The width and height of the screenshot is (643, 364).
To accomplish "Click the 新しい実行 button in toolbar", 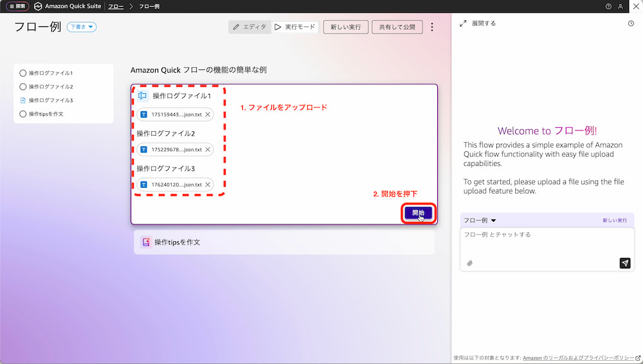I will click(346, 27).
